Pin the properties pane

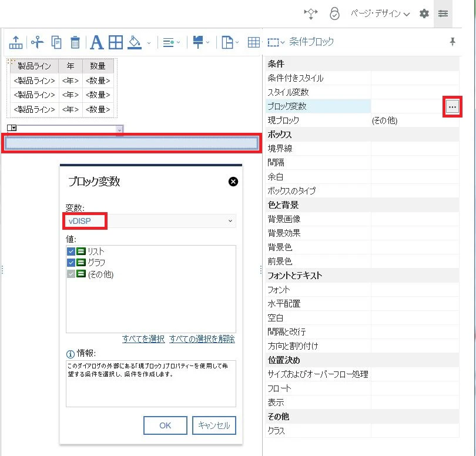[x=452, y=41]
